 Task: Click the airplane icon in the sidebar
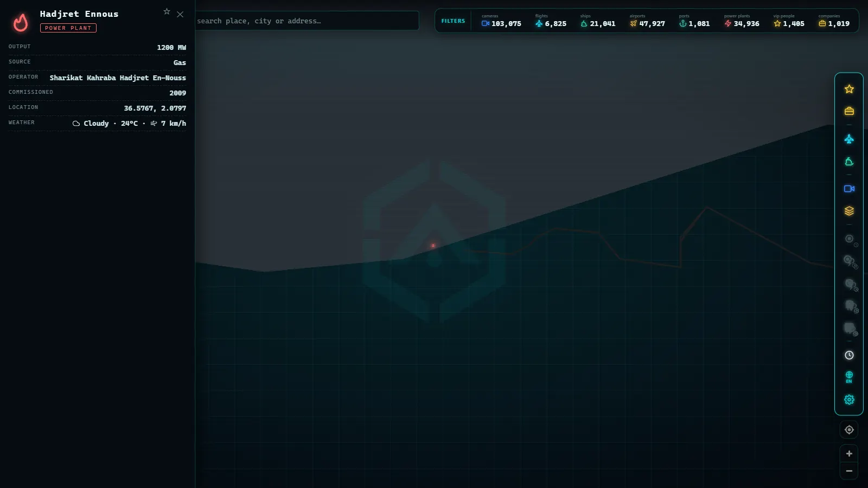[x=849, y=139]
